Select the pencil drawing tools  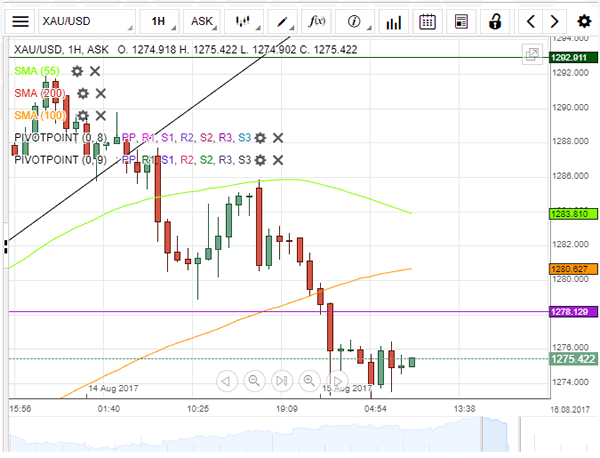point(282,21)
